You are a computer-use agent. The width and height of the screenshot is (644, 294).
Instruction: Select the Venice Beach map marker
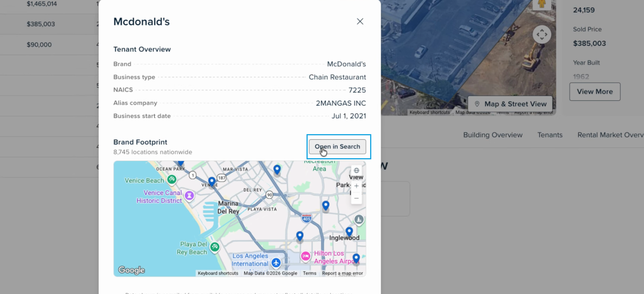(x=172, y=180)
